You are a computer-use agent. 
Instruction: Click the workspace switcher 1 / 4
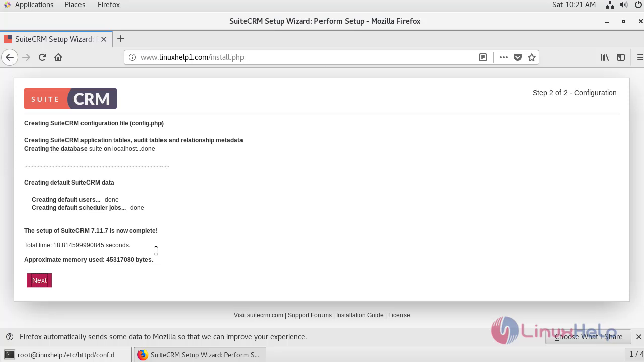click(636, 355)
